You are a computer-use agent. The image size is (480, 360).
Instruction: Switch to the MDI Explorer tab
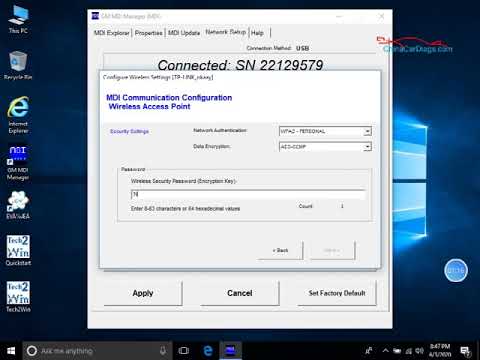point(111,33)
